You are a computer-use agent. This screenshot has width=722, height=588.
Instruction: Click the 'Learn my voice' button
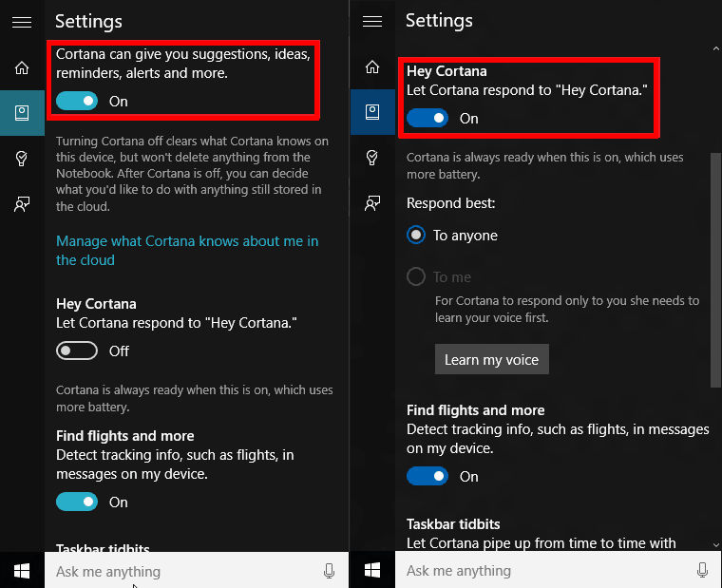pyautogui.click(x=492, y=359)
